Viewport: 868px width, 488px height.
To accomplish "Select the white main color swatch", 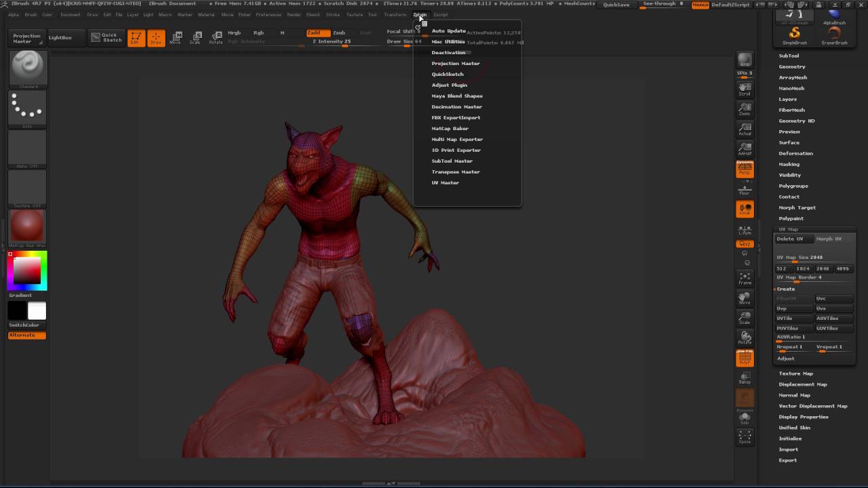I will (37, 310).
